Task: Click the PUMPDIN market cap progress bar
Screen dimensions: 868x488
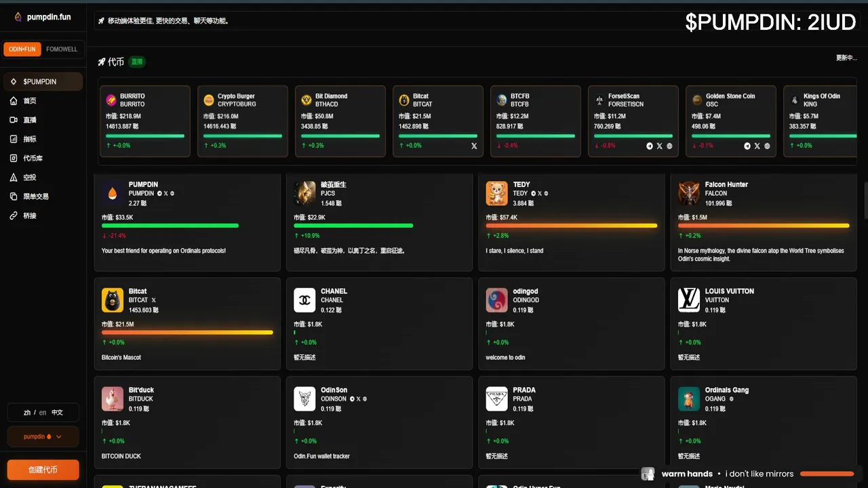Action: coord(170,225)
